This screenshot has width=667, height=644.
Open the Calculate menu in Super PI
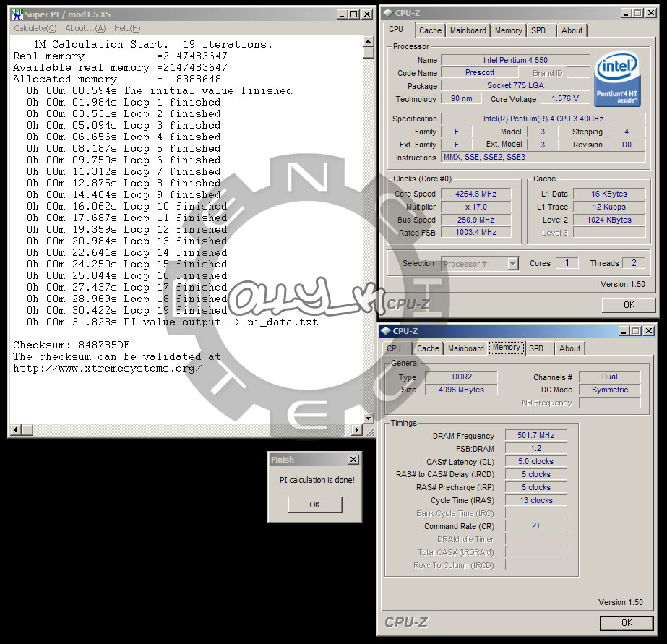tap(35, 28)
